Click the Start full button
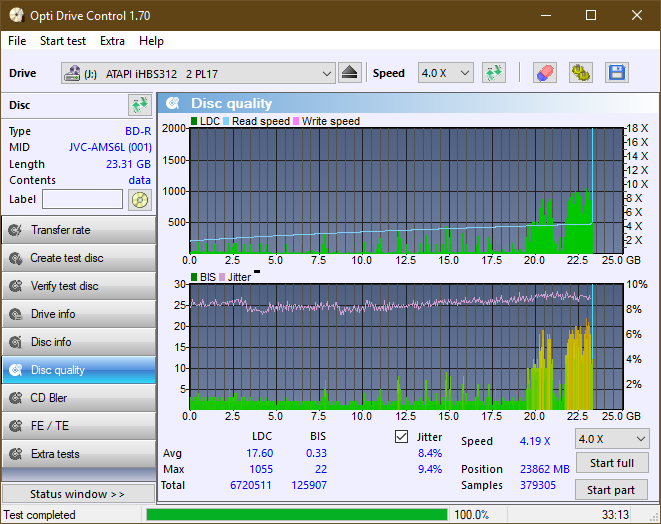The image size is (661, 524). pos(611,463)
